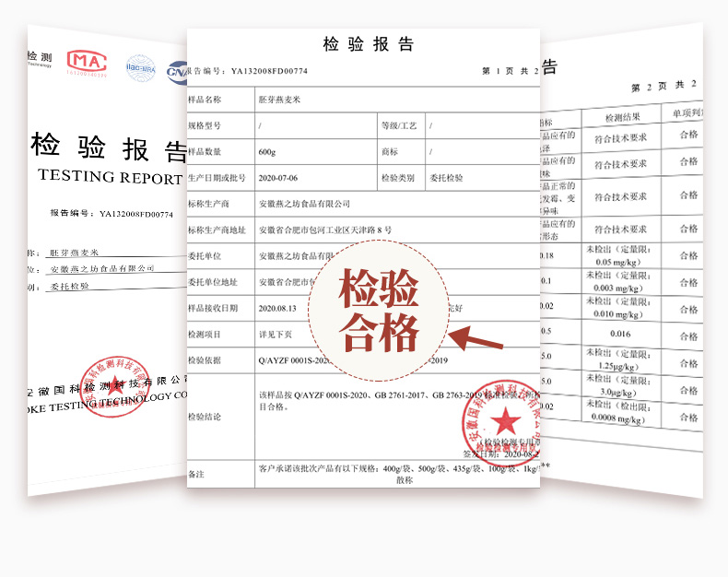
Task: Select the 检验报告 heading of center page
Action: (x=369, y=44)
